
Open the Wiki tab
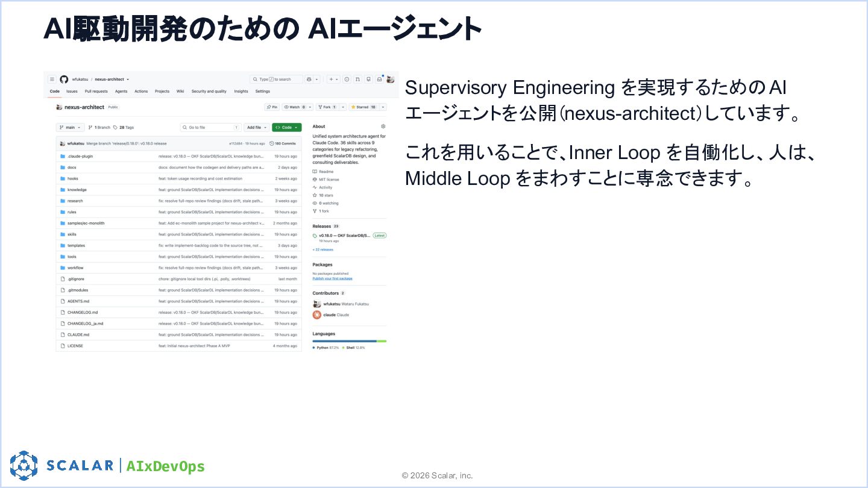(180, 92)
